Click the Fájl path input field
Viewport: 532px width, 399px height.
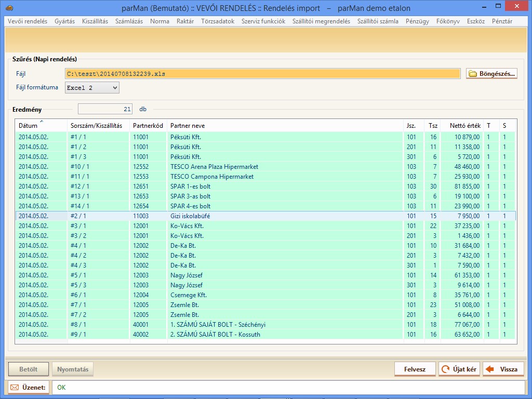(262, 74)
